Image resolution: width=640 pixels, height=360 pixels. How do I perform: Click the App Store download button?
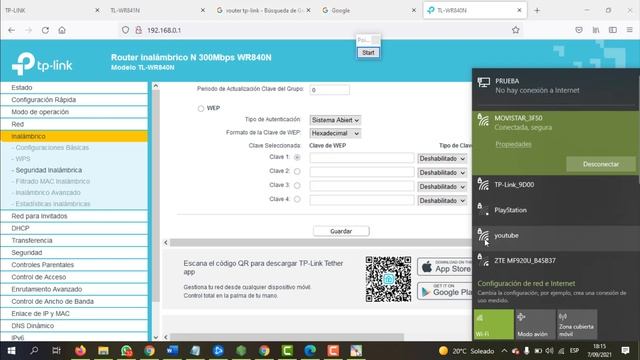444,267
